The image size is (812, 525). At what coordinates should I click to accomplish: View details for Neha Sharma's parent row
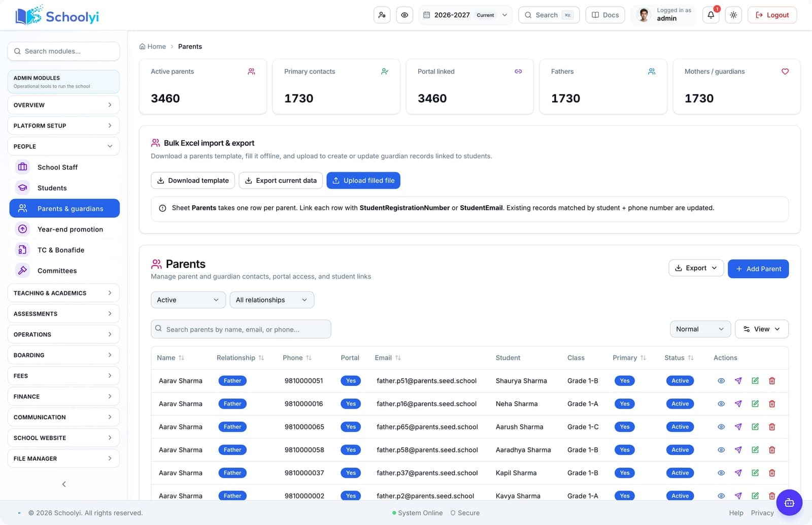coord(721,404)
